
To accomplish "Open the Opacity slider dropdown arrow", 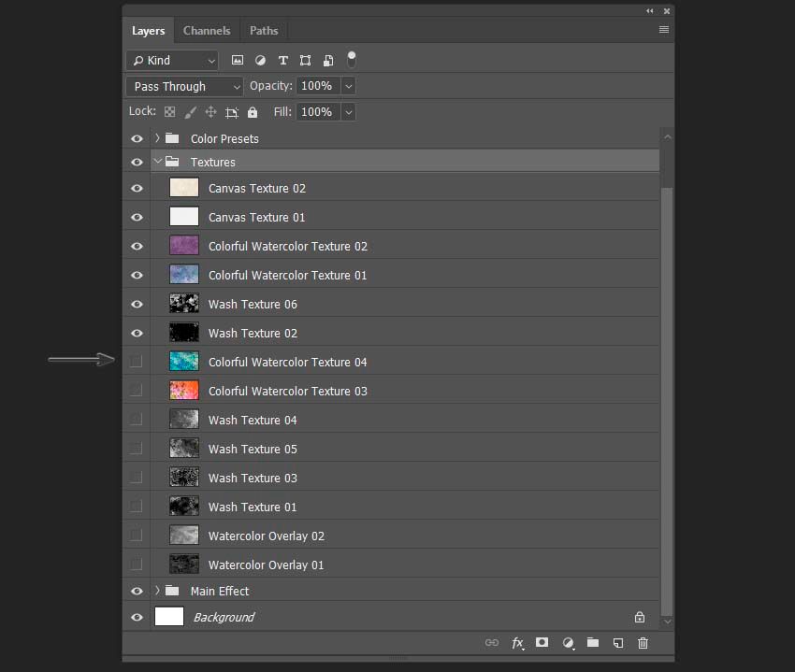I will pos(348,86).
